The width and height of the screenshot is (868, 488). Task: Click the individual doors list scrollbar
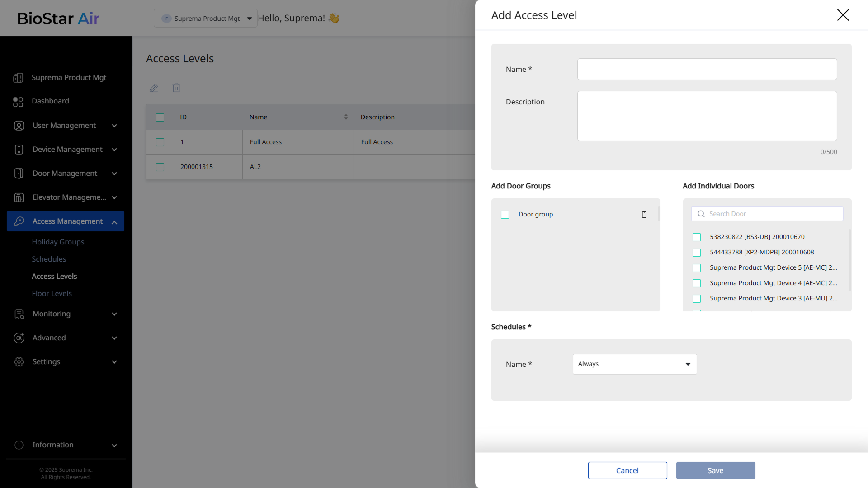849,260
